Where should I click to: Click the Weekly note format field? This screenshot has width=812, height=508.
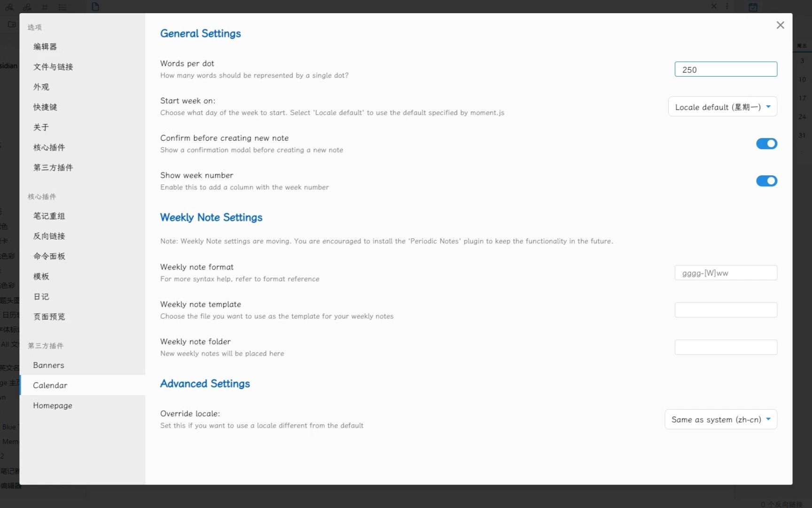726,273
